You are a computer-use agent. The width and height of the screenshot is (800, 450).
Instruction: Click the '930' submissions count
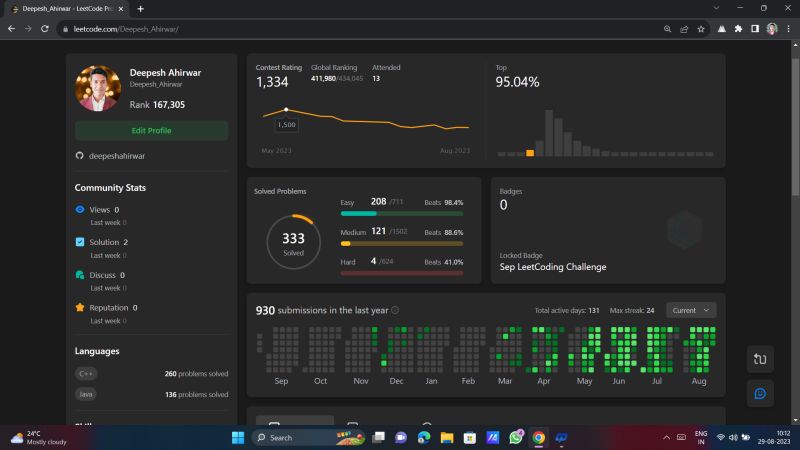pos(265,310)
